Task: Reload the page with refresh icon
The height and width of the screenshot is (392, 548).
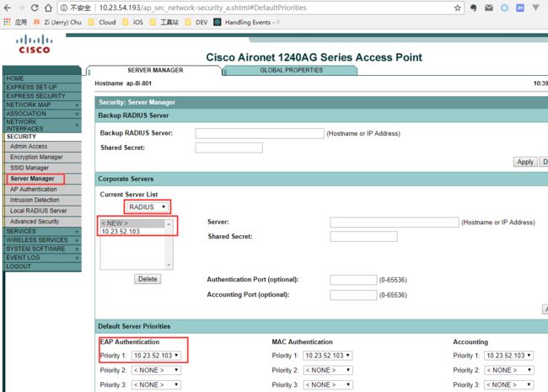Action: [x=35, y=8]
